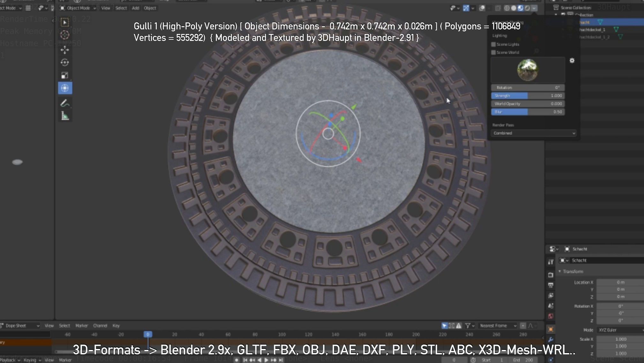Adjust World Opacity slider
644x363 pixels.
528,104
